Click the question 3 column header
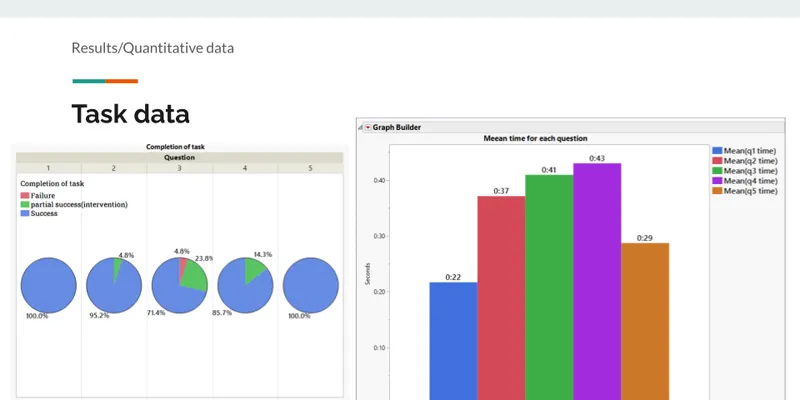The width and height of the screenshot is (800, 400). pyautogui.click(x=179, y=168)
